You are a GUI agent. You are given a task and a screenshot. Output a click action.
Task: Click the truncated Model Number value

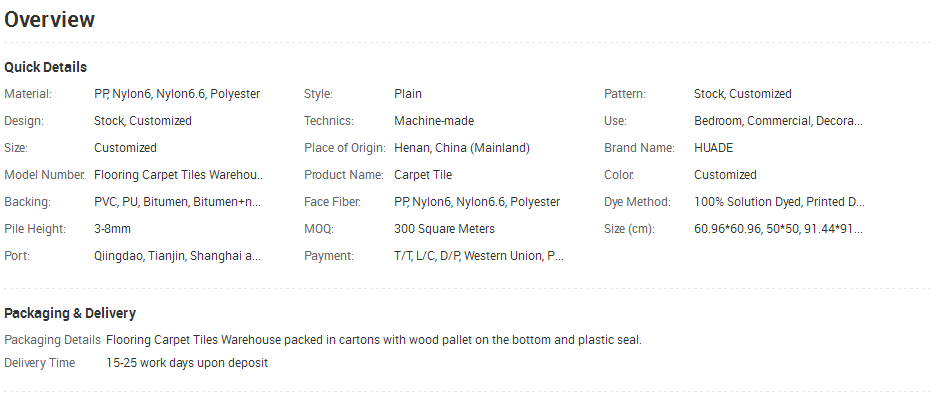point(178,175)
